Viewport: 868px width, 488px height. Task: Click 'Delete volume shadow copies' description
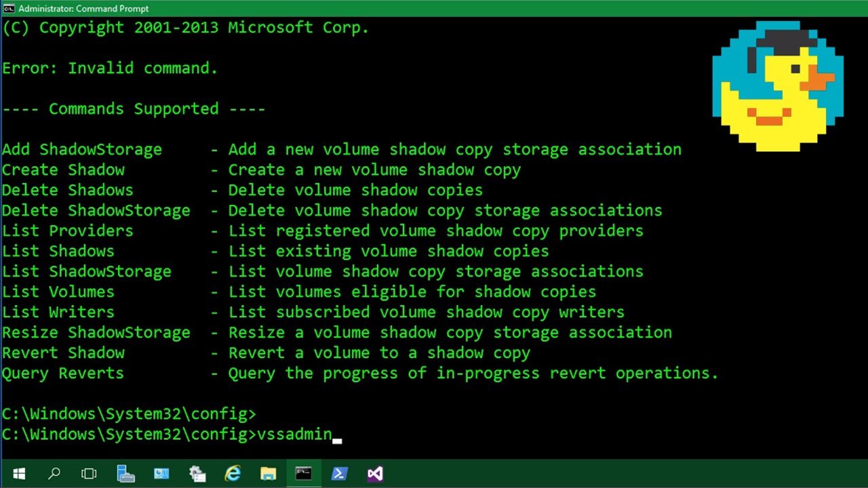tap(355, 190)
